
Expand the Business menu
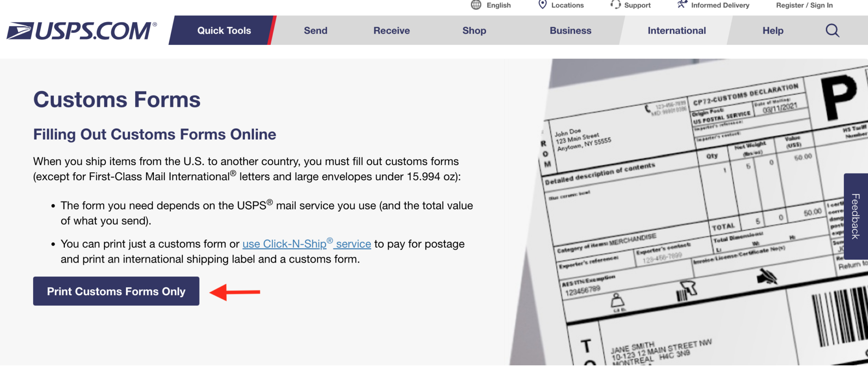coord(570,31)
